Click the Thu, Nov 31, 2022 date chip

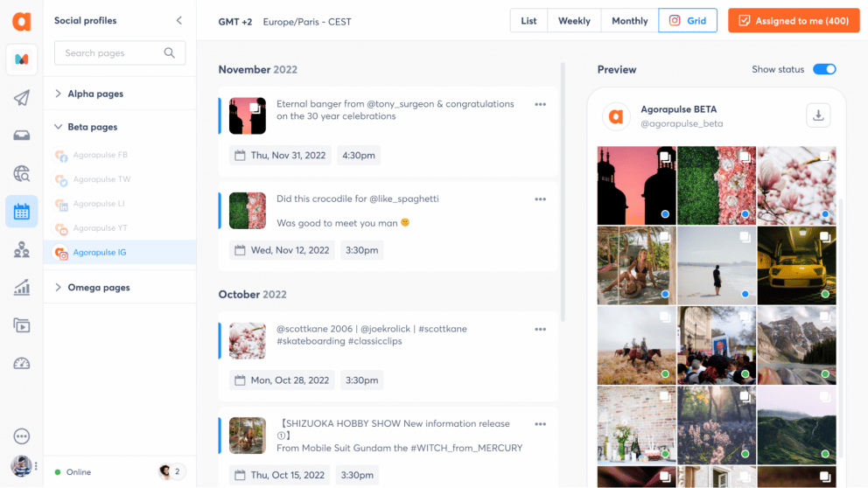280,156
